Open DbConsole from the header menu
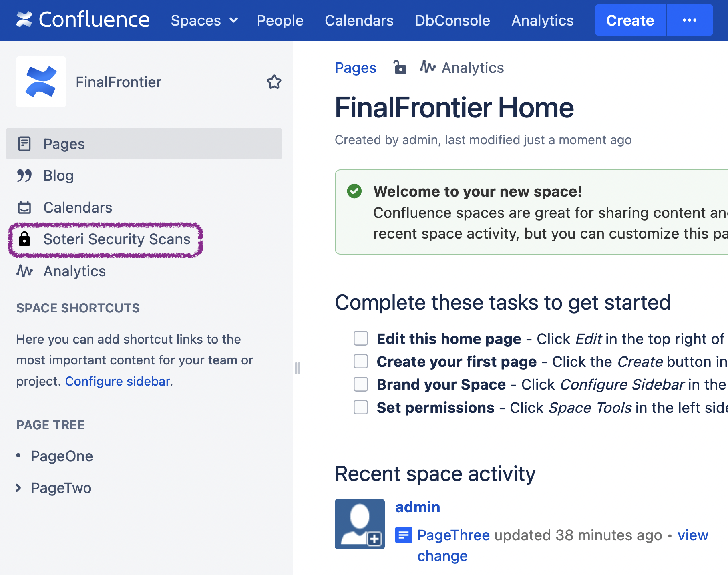This screenshot has width=728, height=575. pyautogui.click(x=452, y=20)
